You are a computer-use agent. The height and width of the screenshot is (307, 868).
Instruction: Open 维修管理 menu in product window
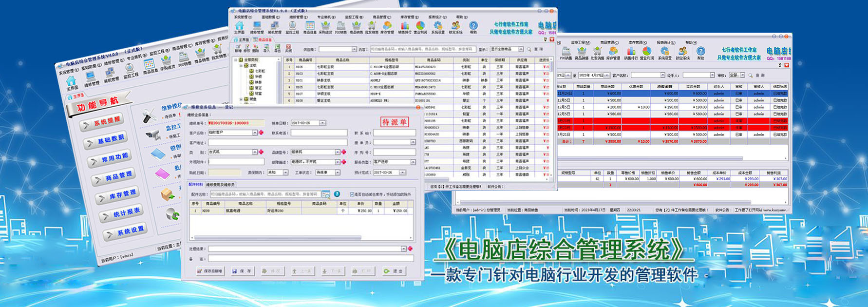(298, 17)
